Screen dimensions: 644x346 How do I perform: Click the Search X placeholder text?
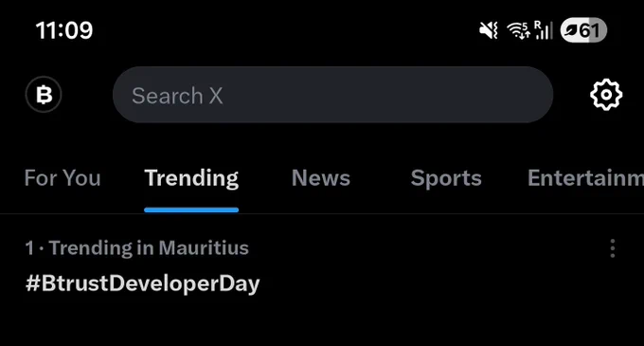coord(177,96)
